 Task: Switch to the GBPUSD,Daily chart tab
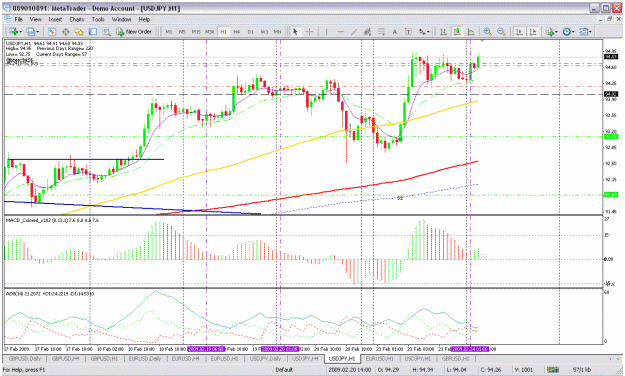tap(25, 359)
